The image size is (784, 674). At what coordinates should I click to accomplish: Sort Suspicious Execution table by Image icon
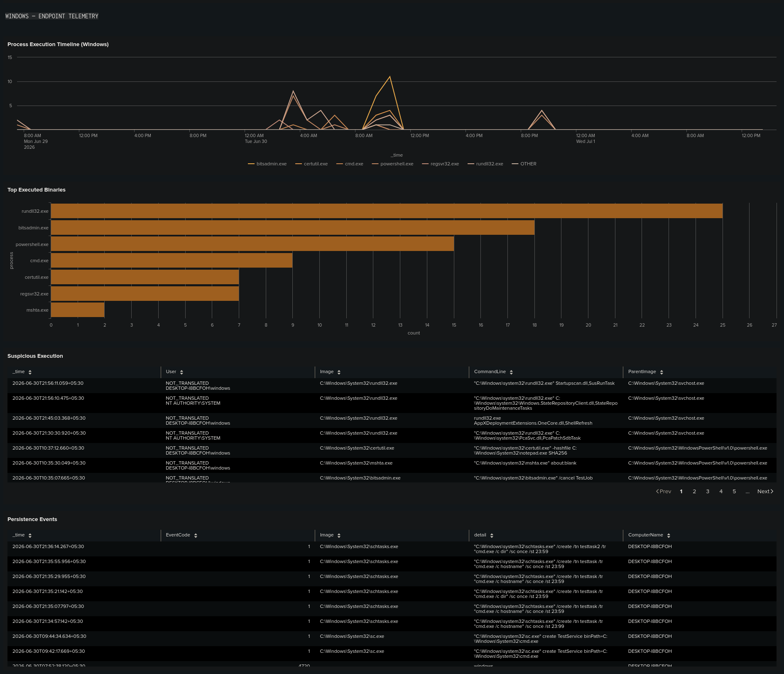(x=339, y=372)
